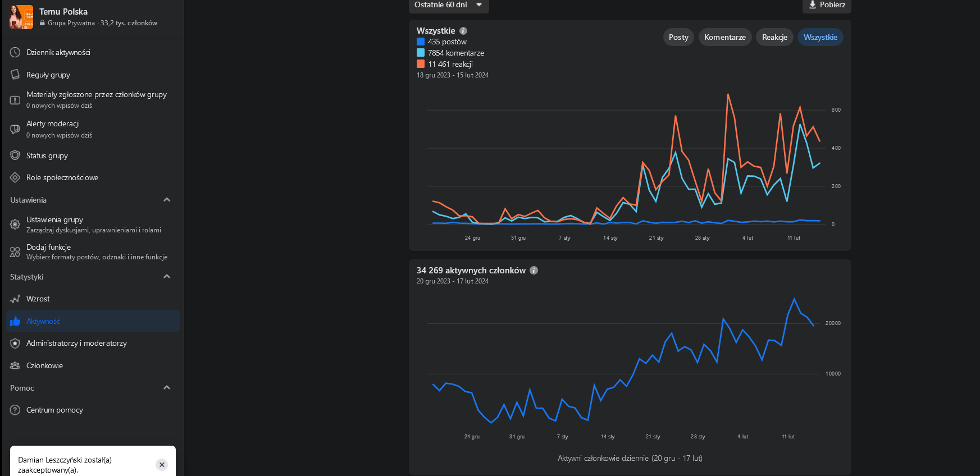Image resolution: width=980 pixels, height=476 pixels.
Task: Select Dodaj funkcje option
Action: click(93, 252)
